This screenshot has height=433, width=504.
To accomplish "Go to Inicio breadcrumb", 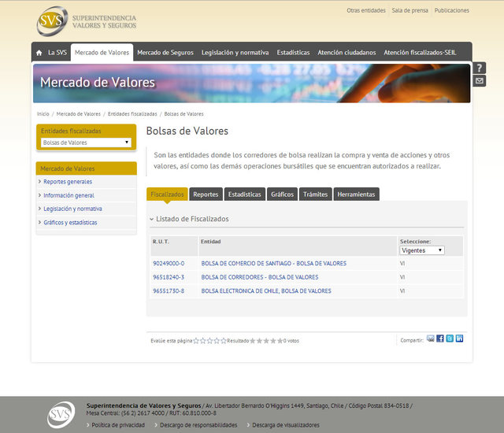I will click(43, 114).
